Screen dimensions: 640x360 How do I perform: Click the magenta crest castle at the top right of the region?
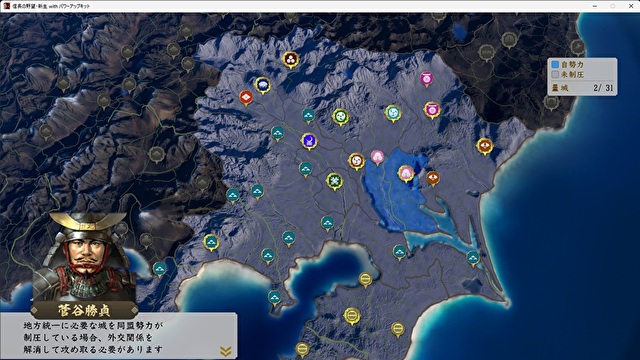427,78
